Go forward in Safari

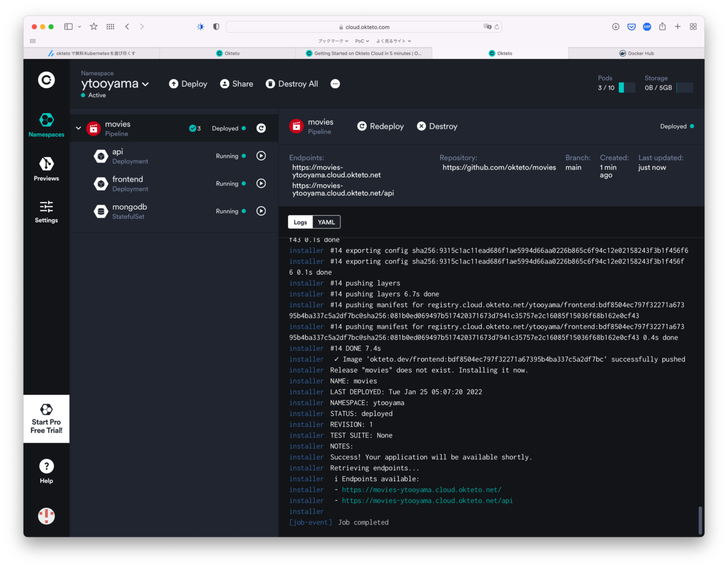(x=142, y=27)
